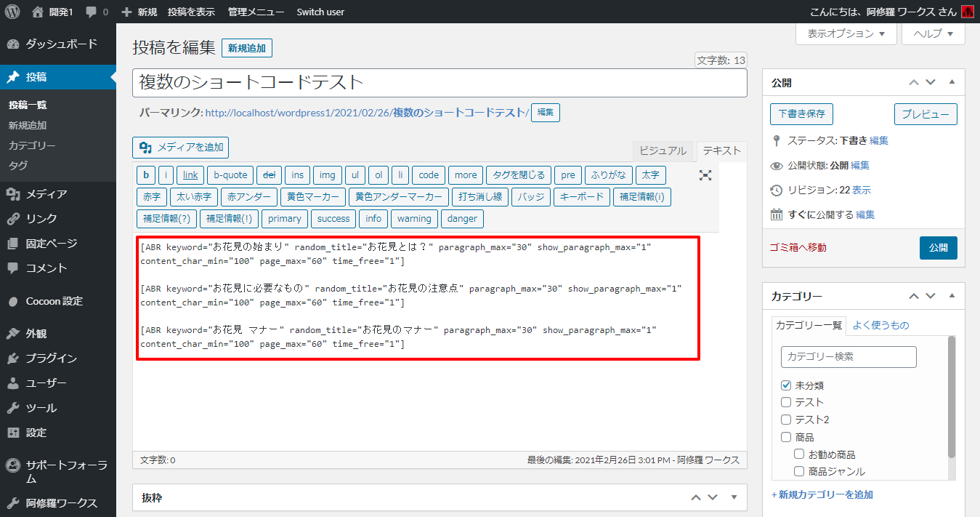This screenshot has width=980, height=517.
Task: Check the 商品ジャンル category
Action: tap(799, 471)
